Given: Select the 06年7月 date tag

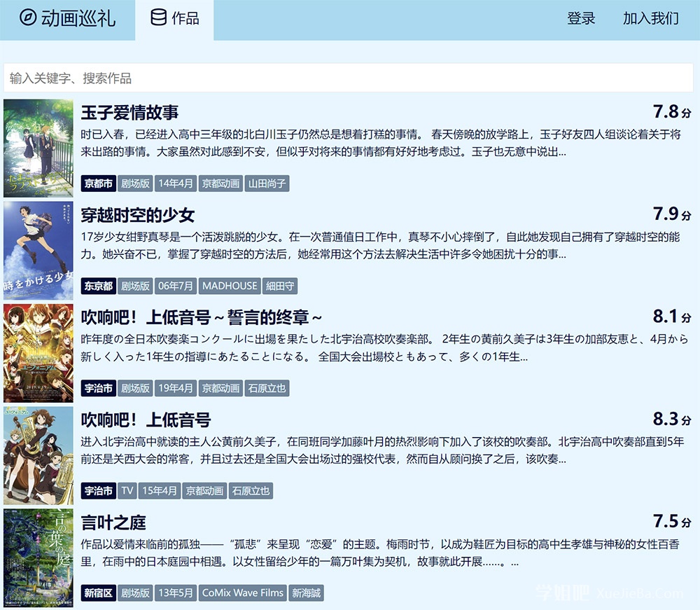Looking at the screenshot, I should [x=176, y=286].
